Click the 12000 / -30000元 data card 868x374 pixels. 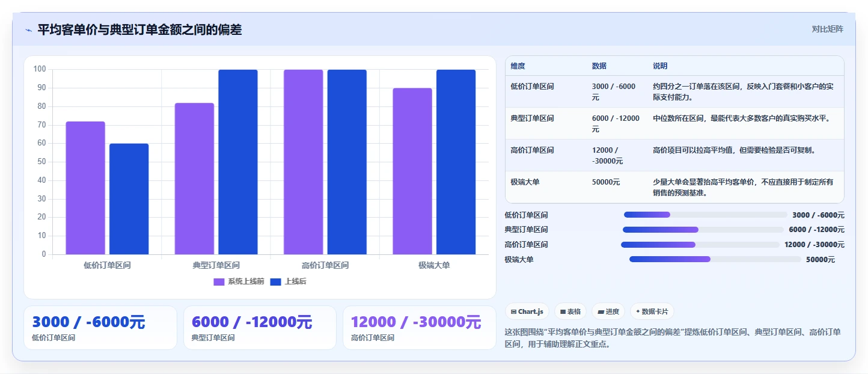click(x=420, y=328)
